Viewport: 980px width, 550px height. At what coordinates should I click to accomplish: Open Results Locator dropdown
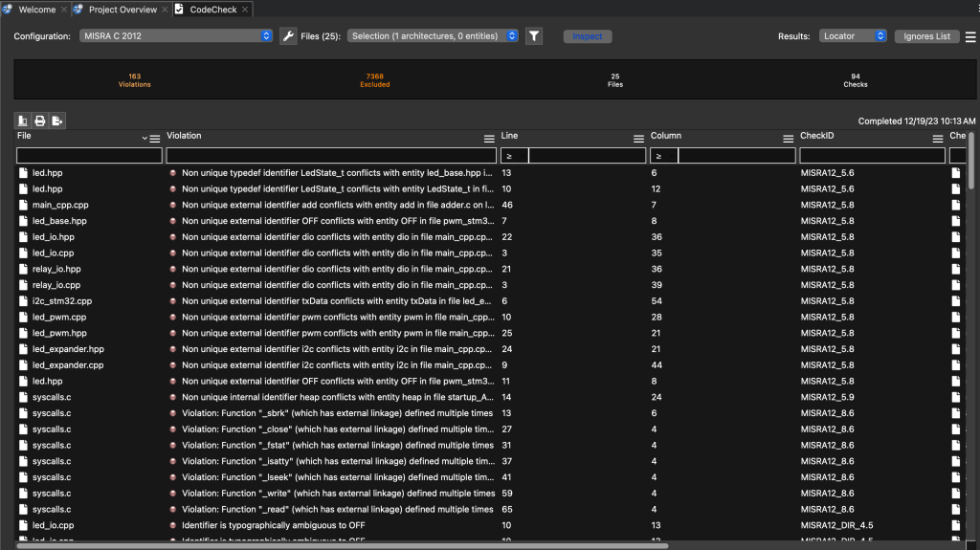click(853, 36)
